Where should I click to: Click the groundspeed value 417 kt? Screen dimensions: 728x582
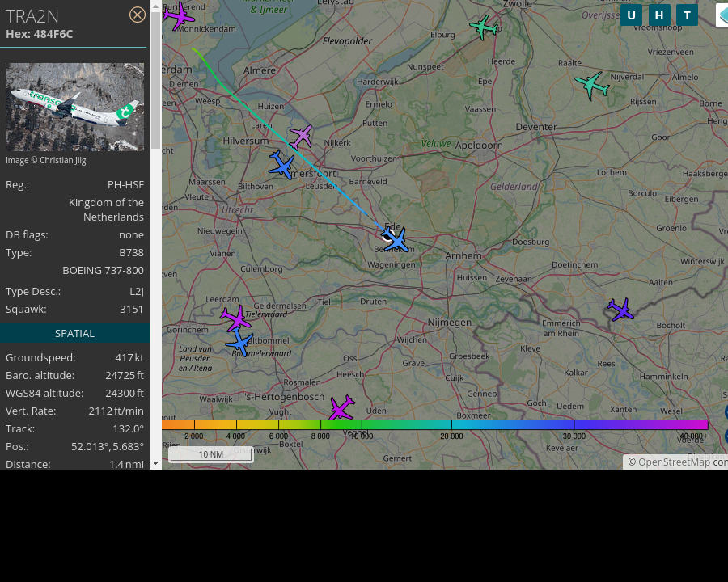click(x=129, y=358)
